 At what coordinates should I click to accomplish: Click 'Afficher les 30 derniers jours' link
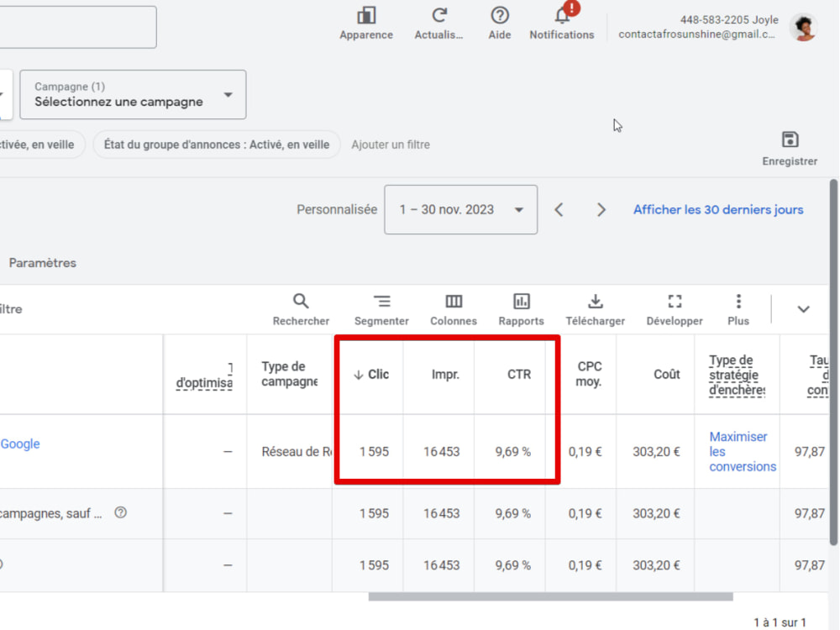click(718, 209)
